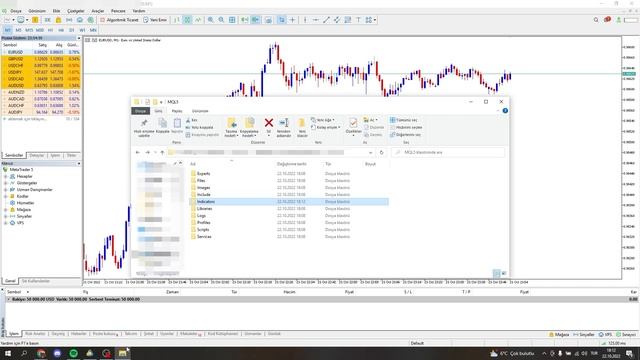Open the Görünüm menu in MetaTrader
The image size is (640, 360).
tap(37, 11)
